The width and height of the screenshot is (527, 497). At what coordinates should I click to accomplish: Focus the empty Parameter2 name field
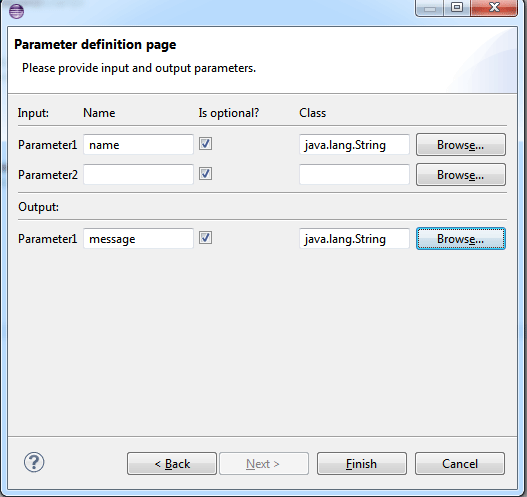click(x=138, y=174)
